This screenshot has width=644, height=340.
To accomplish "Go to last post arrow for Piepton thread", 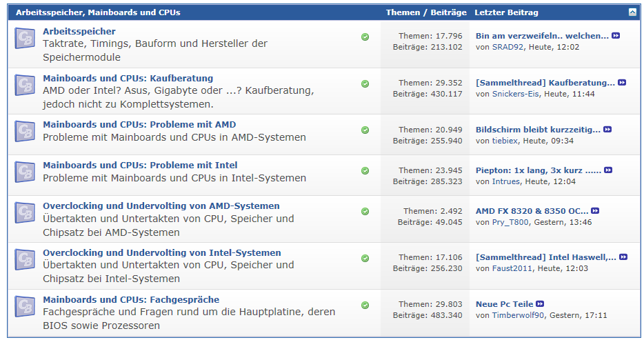I will tap(608, 170).
